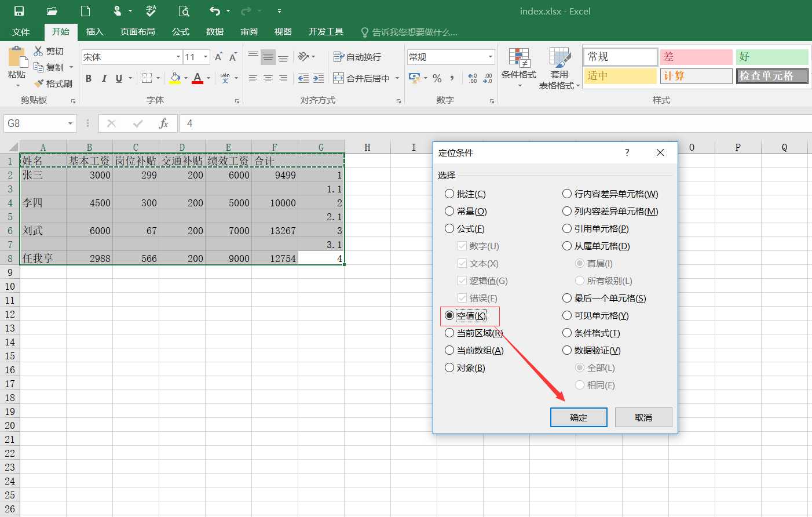Align text to the right
The height and width of the screenshot is (517, 812).
[x=283, y=78]
